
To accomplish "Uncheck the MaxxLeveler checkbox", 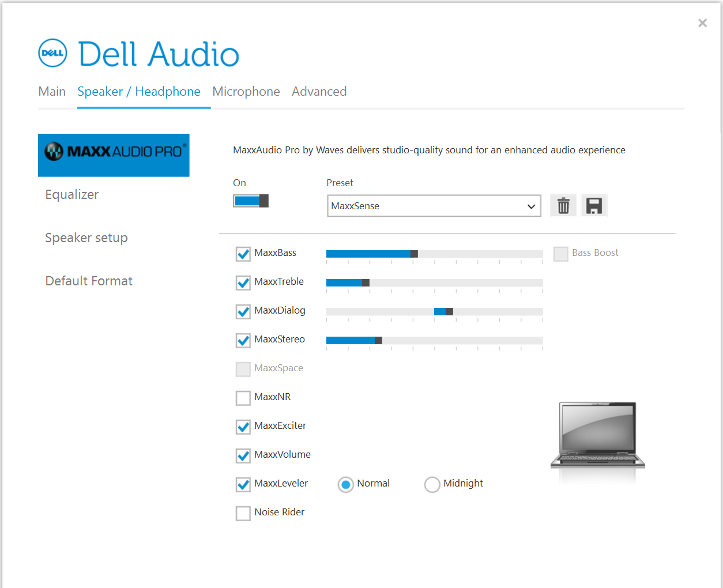I will click(243, 484).
